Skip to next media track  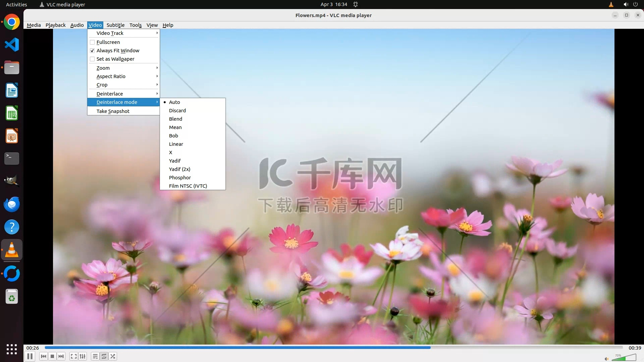pyautogui.click(x=61, y=356)
